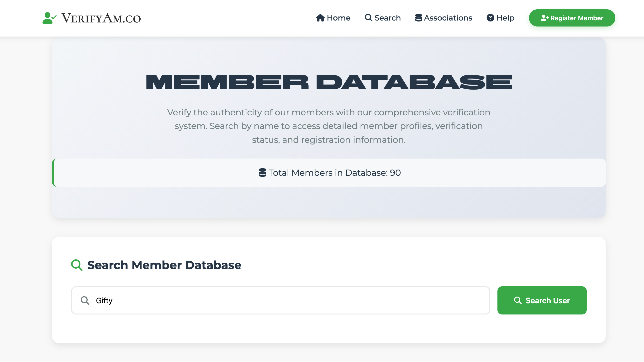Open the Help page link
The image size is (644, 362).
[505, 18]
